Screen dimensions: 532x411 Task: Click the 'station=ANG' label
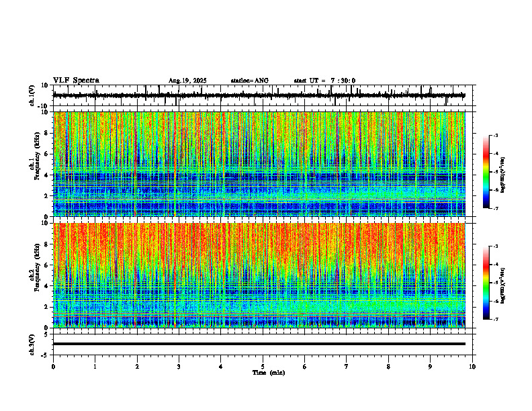[x=250, y=81]
